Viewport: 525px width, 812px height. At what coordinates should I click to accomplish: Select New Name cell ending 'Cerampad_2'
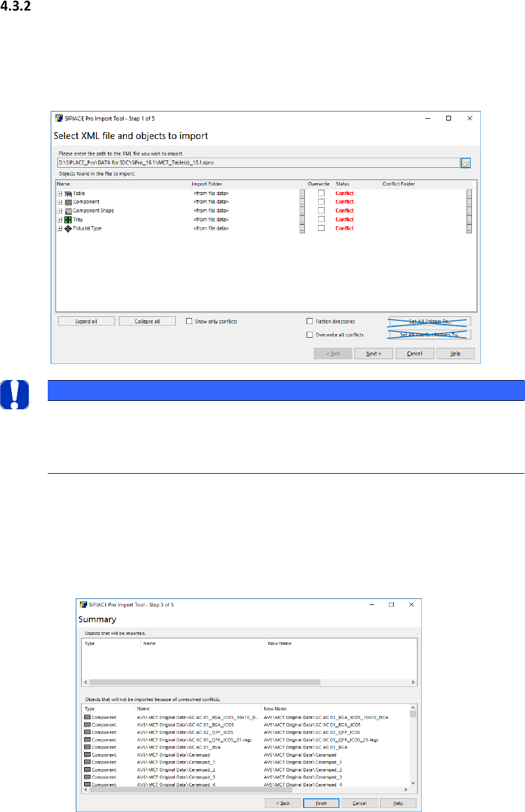(304, 770)
